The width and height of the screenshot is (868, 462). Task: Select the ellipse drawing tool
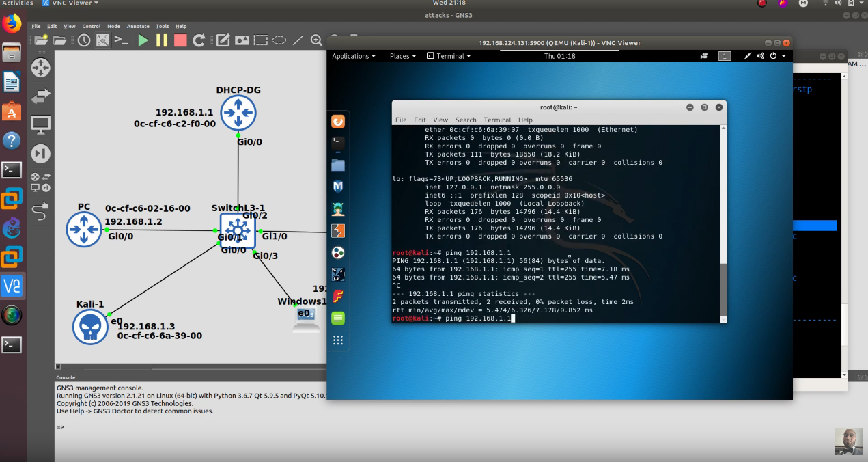coord(279,40)
